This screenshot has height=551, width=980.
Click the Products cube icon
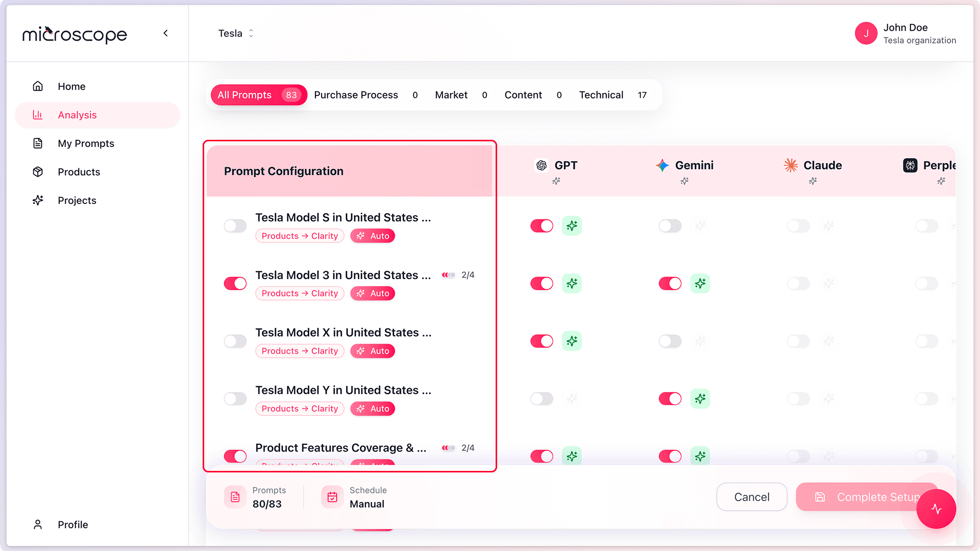[38, 172]
